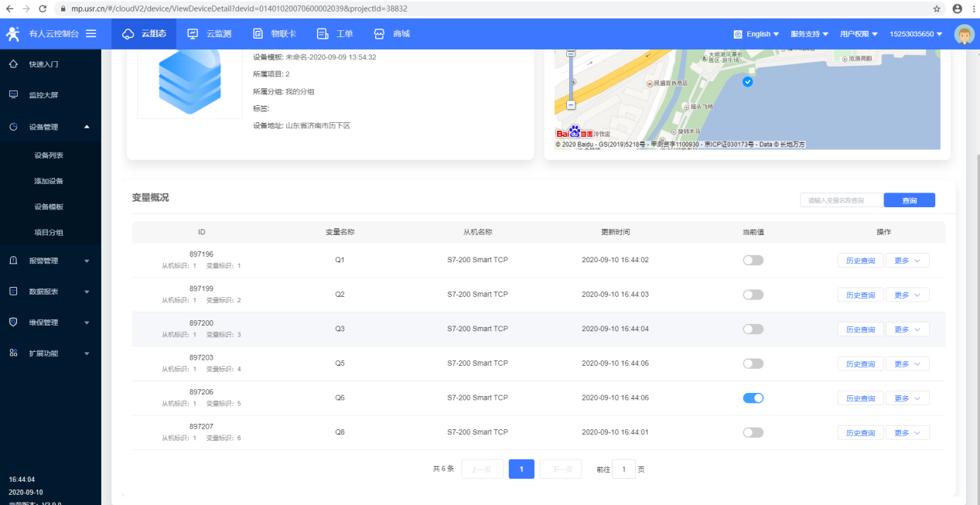Click the map zoom slider track
This screenshot has width=980, height=505.
tap(571, 77)
